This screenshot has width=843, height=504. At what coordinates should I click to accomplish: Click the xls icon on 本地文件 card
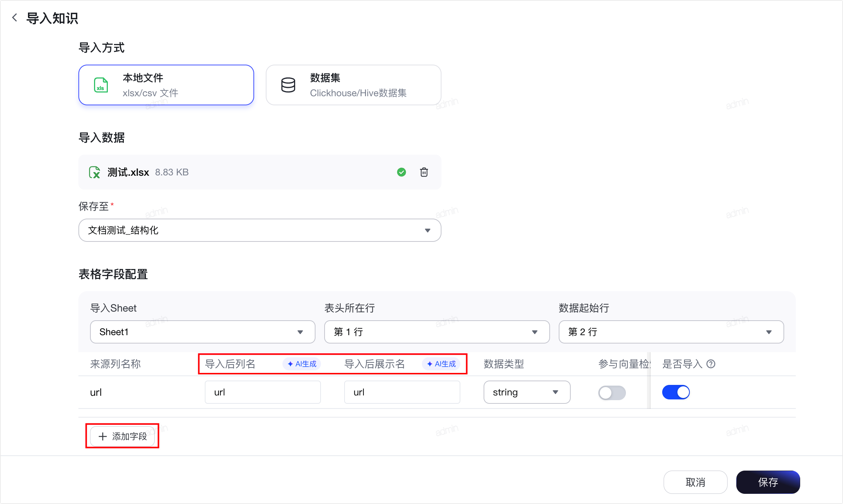tap(101, 85)
